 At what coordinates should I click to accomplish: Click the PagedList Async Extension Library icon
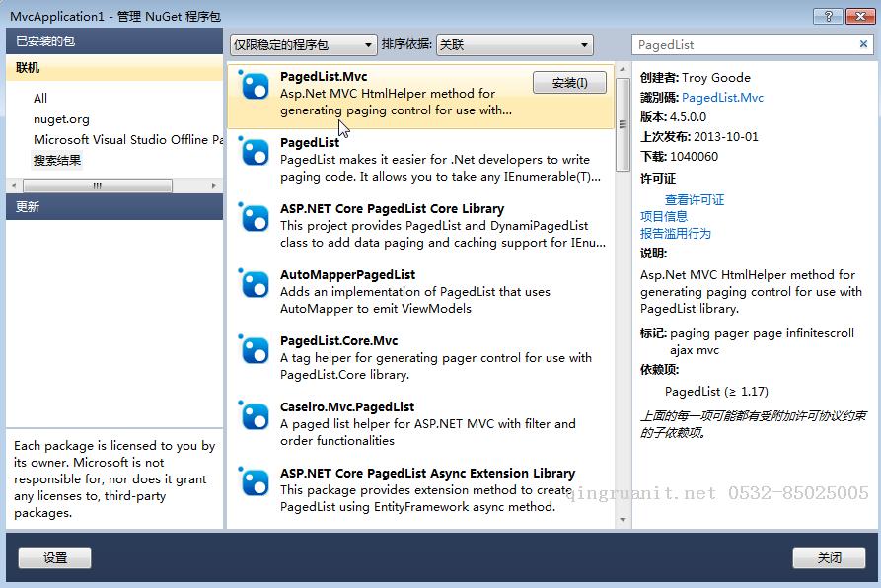coord(254,481)
